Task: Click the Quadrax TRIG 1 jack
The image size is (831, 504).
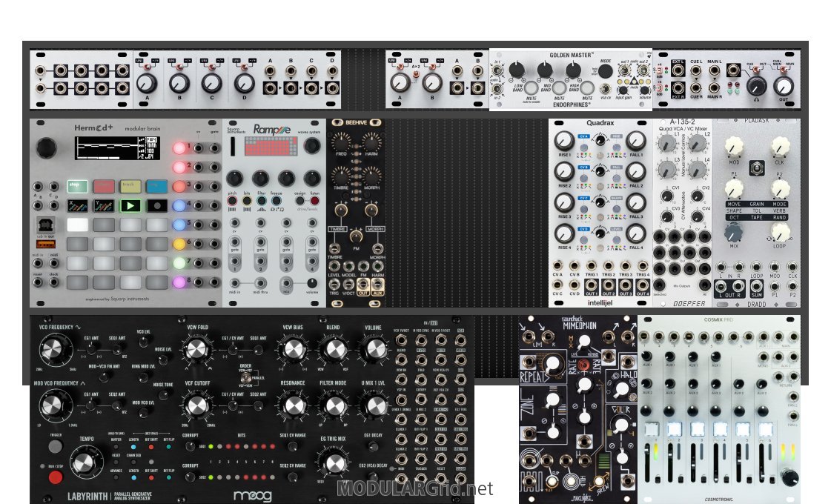Action: tap(592, 266)
